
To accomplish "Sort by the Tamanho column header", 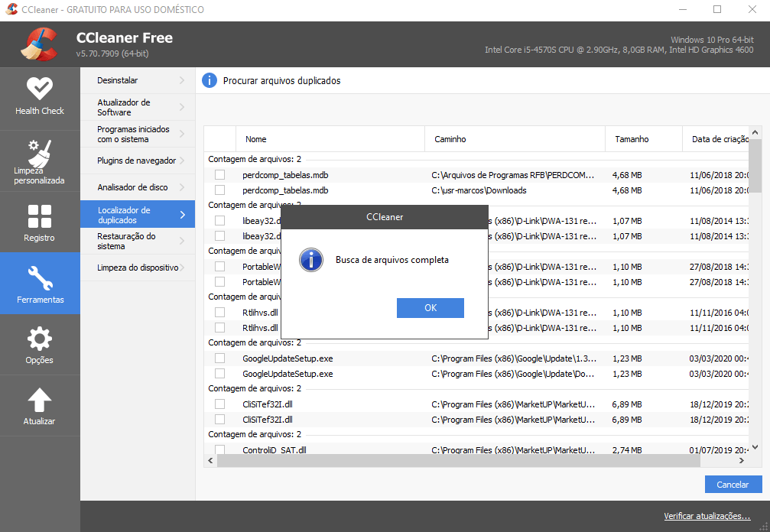I will click(643, 139).
